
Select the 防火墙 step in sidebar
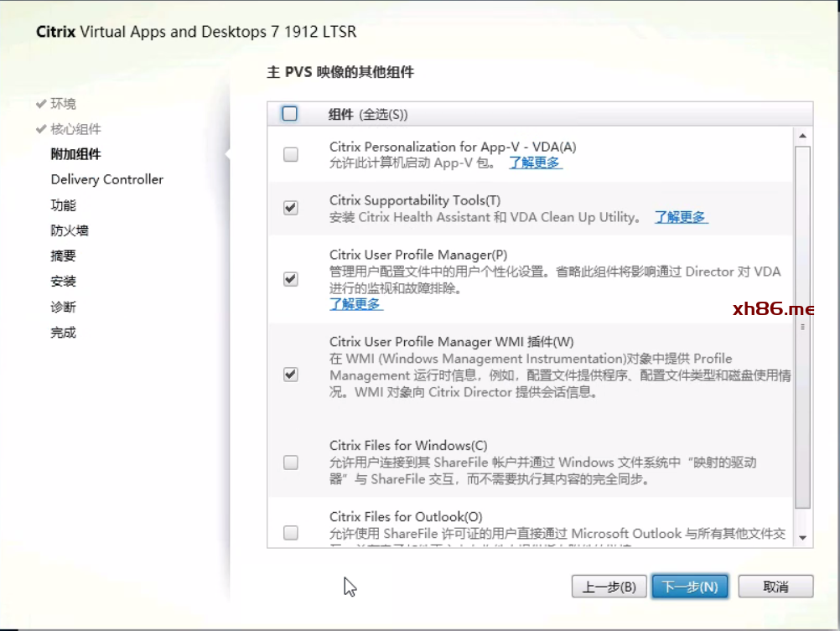(x=70, y=230)
